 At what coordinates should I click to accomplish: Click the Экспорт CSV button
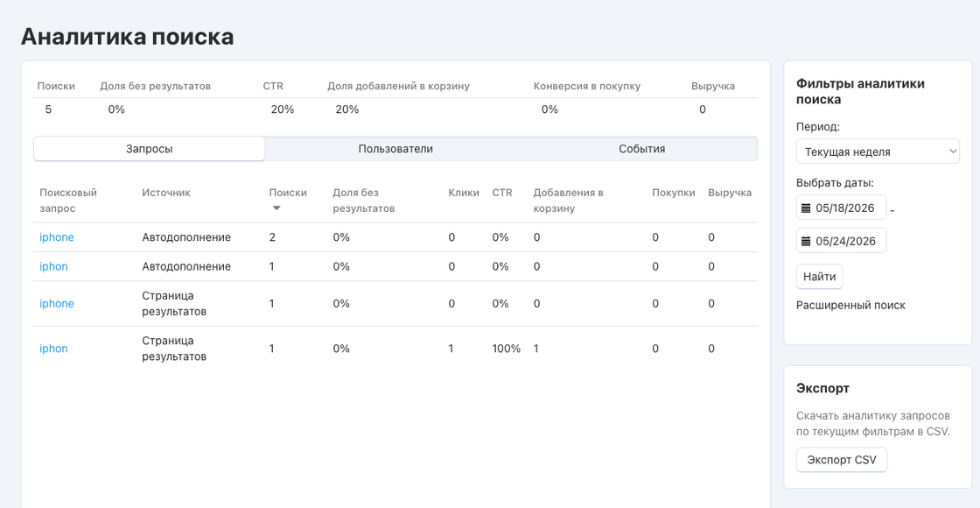[841, 460]
